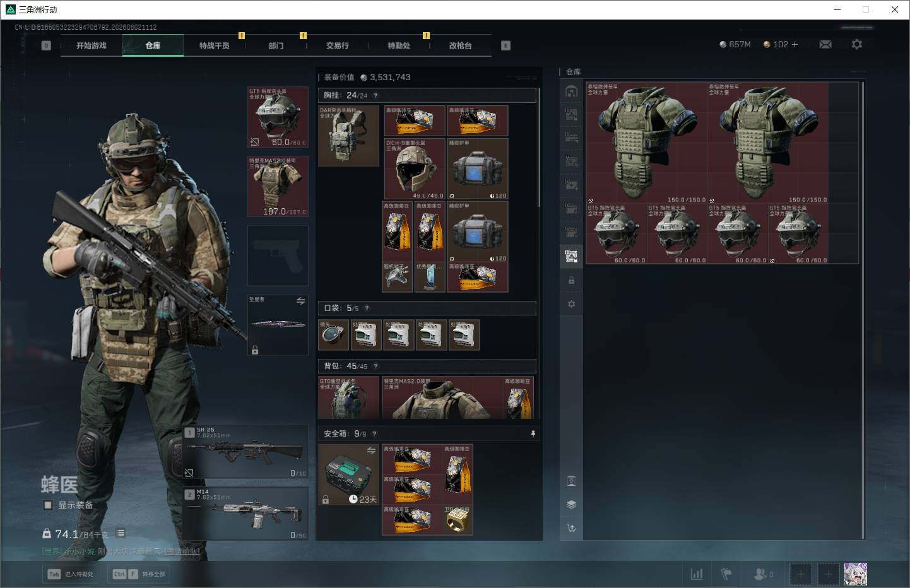Click the 进入特勤处 button

click(x=70, y=574)
